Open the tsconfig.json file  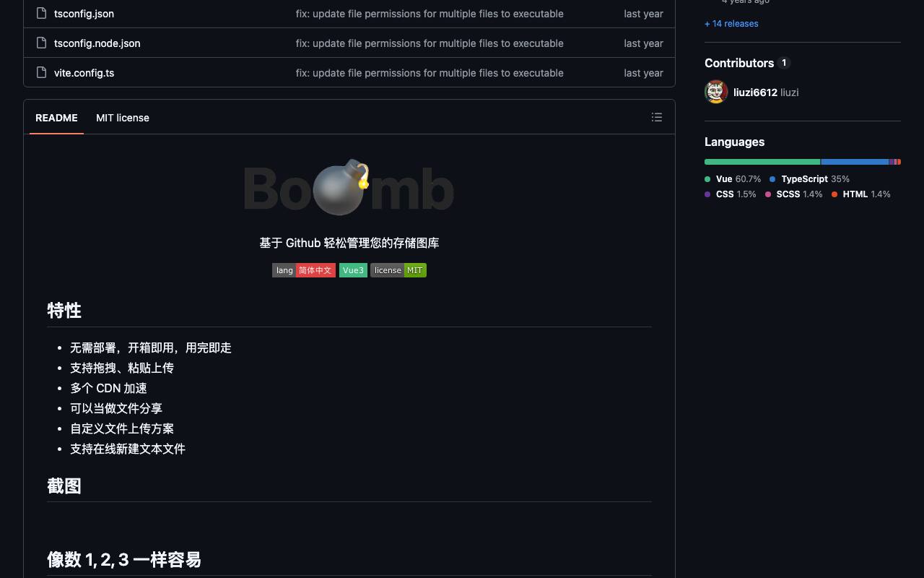(84, 13)
